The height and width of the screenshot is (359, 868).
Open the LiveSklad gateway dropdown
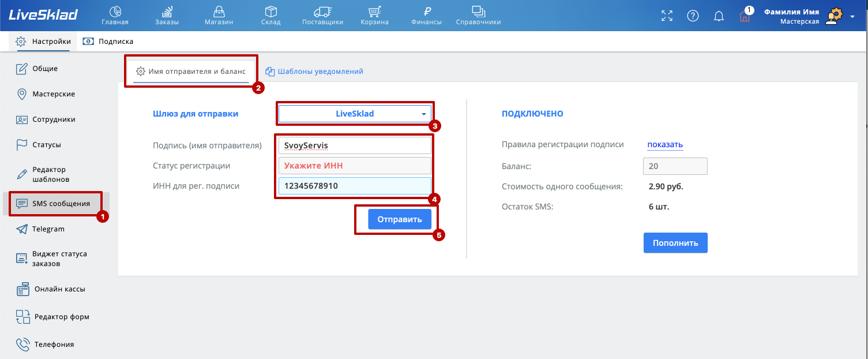pos(355,114)
